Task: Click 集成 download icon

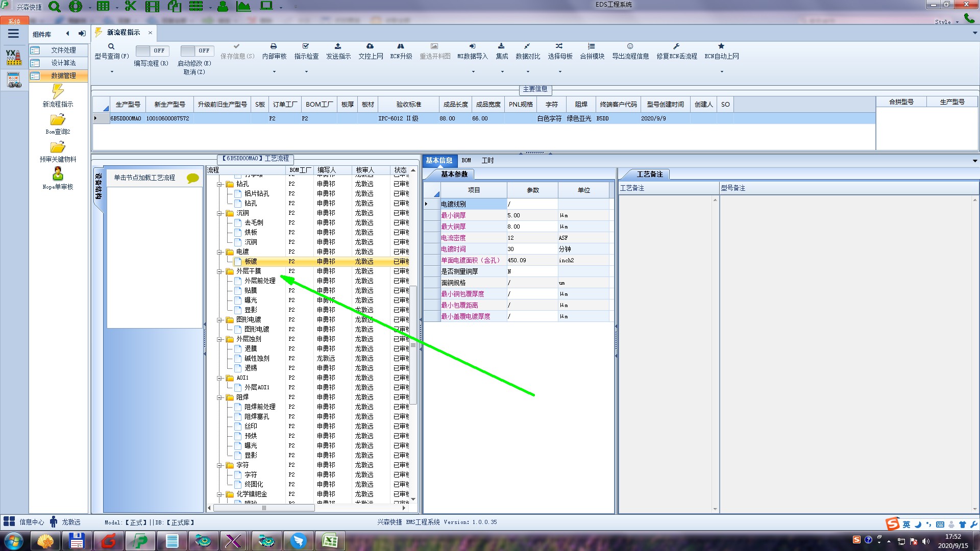Action: 501,46
